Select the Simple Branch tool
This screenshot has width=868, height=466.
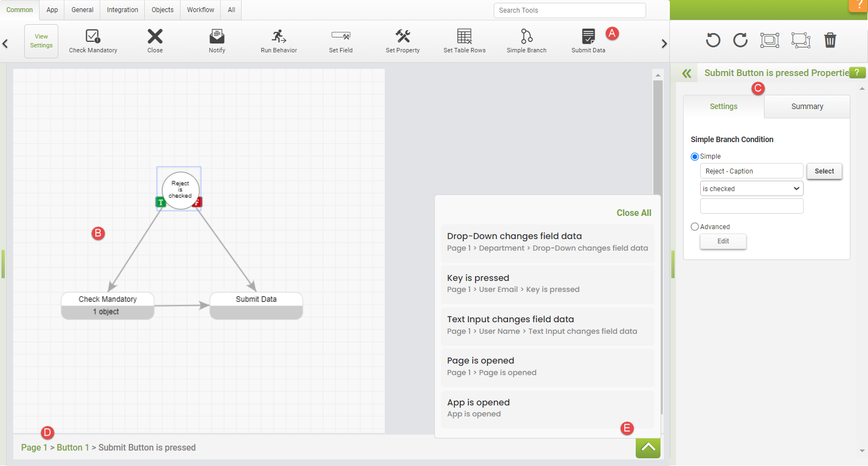[x=526, y=37]
